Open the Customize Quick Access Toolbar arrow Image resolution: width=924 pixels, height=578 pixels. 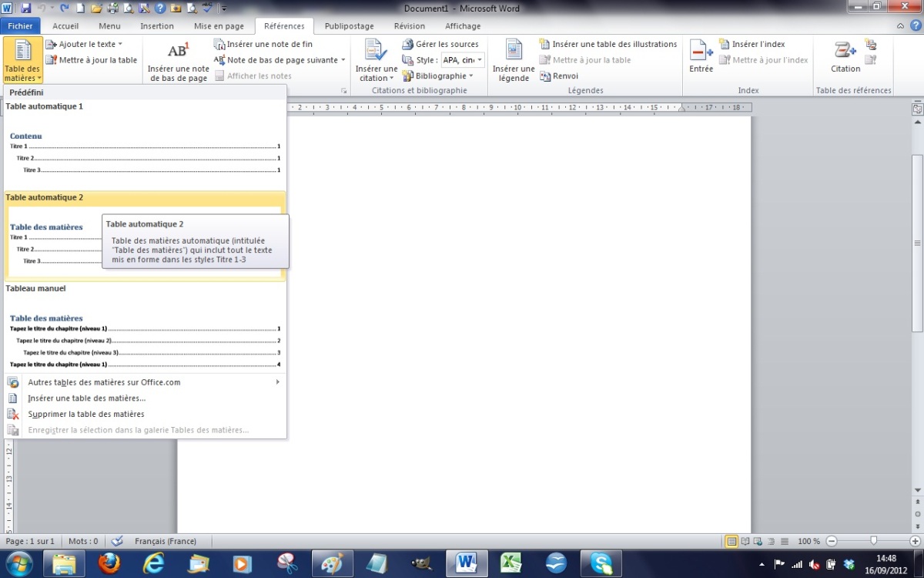(x=224, y=9)
